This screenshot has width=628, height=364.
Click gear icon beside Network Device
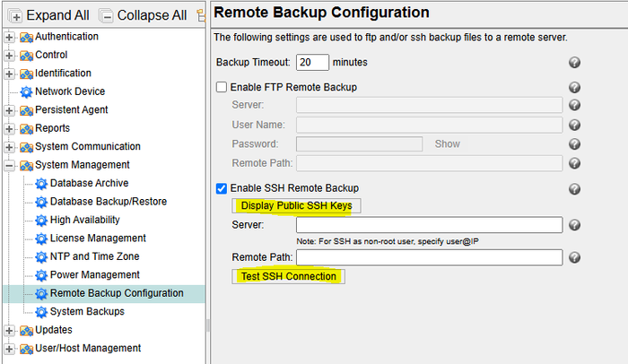[x=26, y=91]
